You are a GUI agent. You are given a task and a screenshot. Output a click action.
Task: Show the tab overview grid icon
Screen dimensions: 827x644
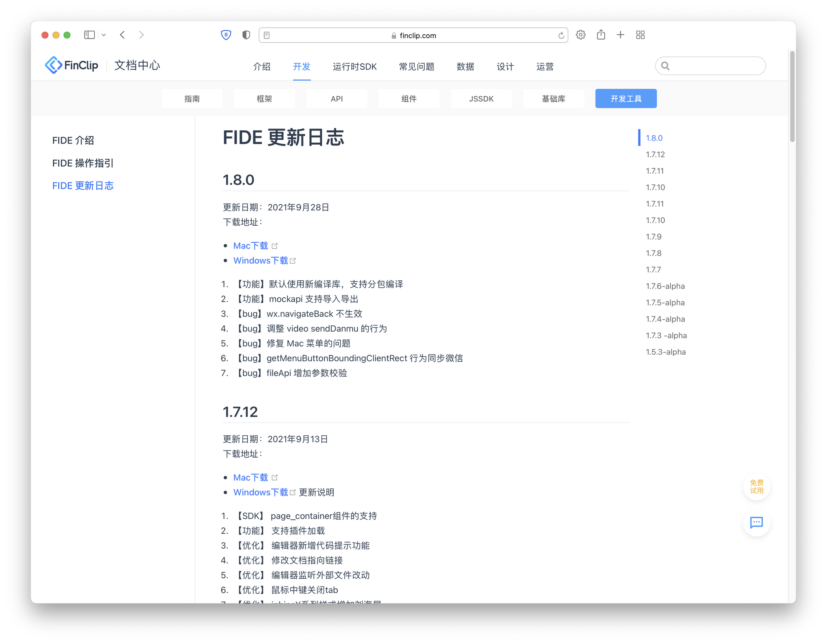click(x=640, y=35)
